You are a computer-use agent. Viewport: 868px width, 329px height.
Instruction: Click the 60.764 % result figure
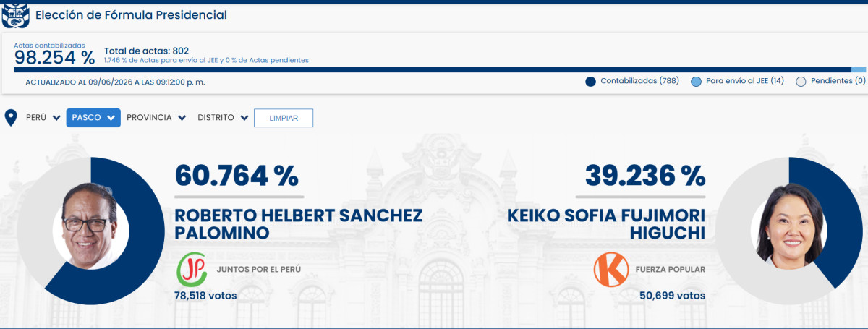click(x=237, y=175)
